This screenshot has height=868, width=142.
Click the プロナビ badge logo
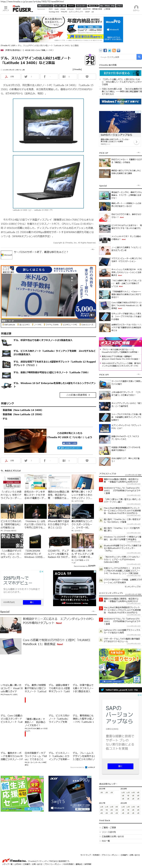click(90, 60)
